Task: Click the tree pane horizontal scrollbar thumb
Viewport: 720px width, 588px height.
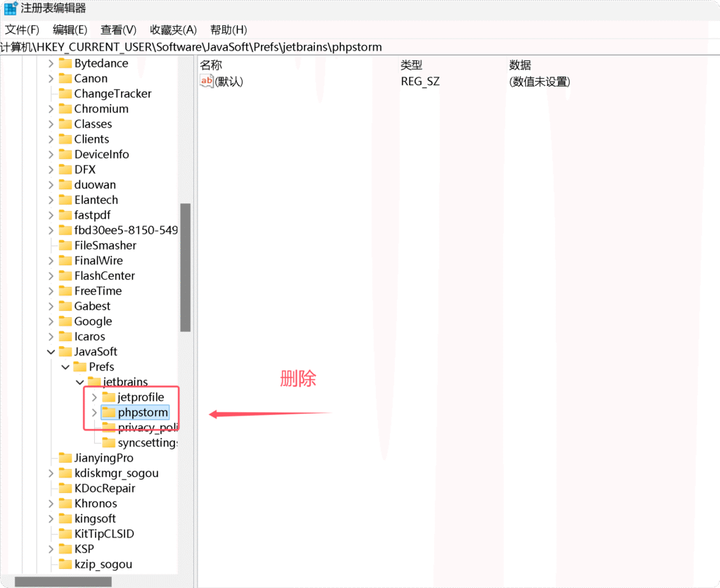Action: tap(63, 582)
